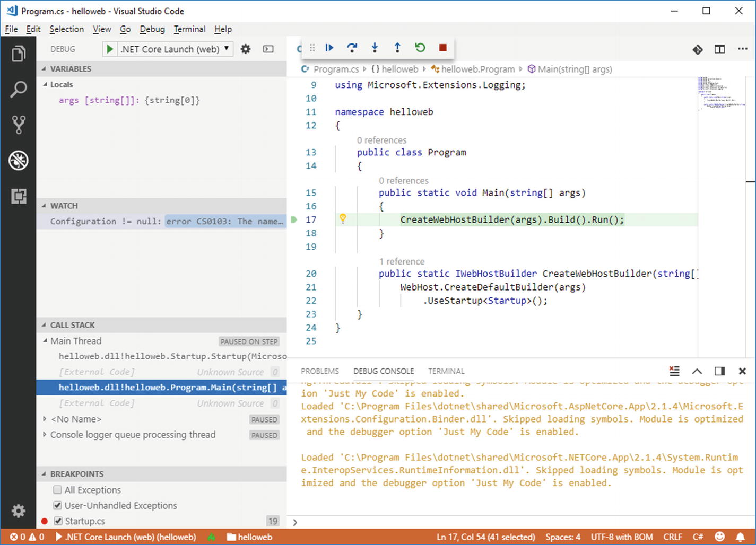The width and height of the screenshot is (756, 545).
Task: Open the Source Control view
Action: coord(19,125)
